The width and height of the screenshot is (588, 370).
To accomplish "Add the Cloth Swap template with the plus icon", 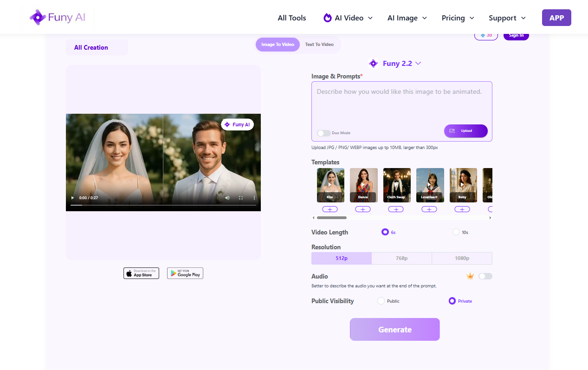I will 396,209.
